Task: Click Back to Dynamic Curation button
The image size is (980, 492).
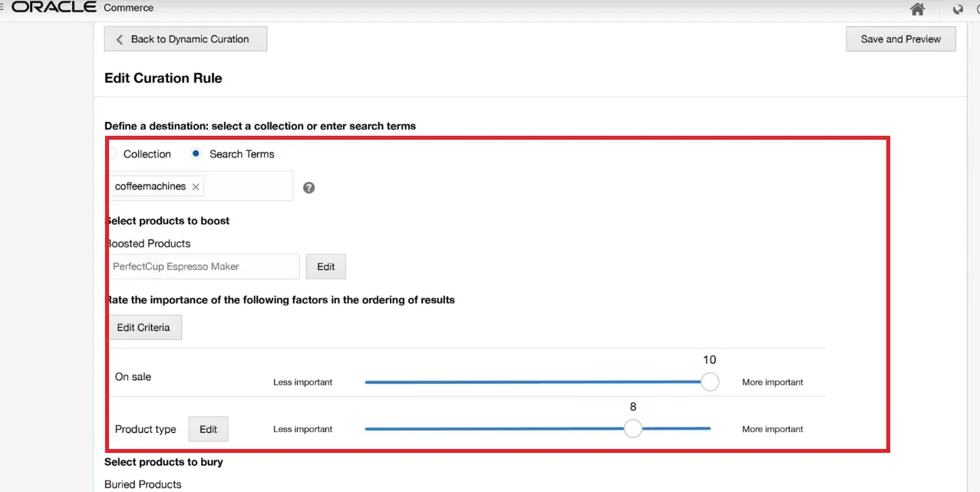Action: coord(186,39)
